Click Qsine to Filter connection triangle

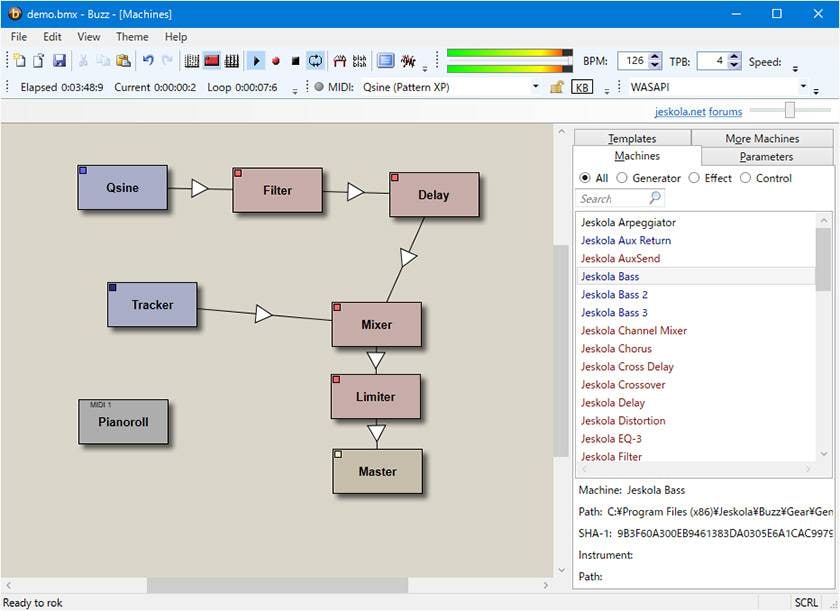click(x=200, y=188)
